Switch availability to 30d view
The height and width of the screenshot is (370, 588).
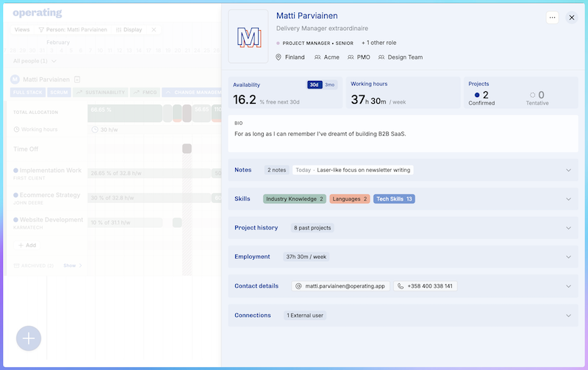coord(315,85)
